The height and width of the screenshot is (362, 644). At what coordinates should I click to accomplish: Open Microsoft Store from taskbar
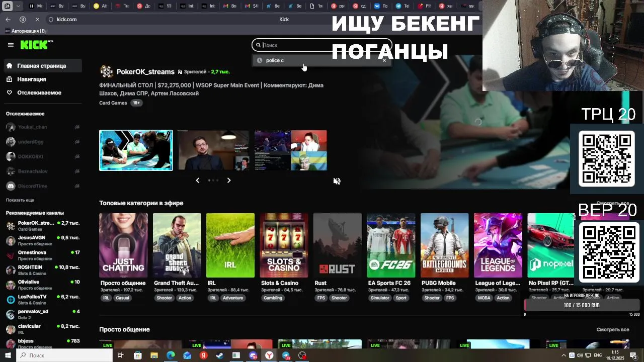coord(138,355)
